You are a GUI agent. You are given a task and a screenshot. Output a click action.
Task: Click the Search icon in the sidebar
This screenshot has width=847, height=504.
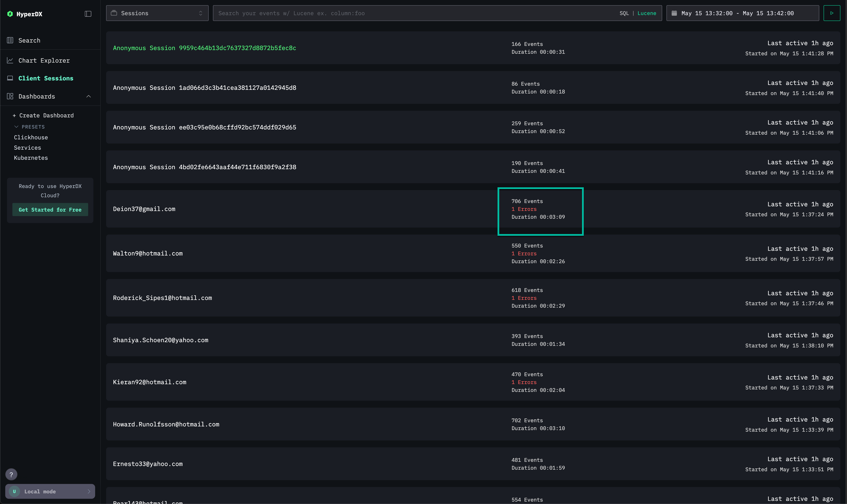pos(10,40)
